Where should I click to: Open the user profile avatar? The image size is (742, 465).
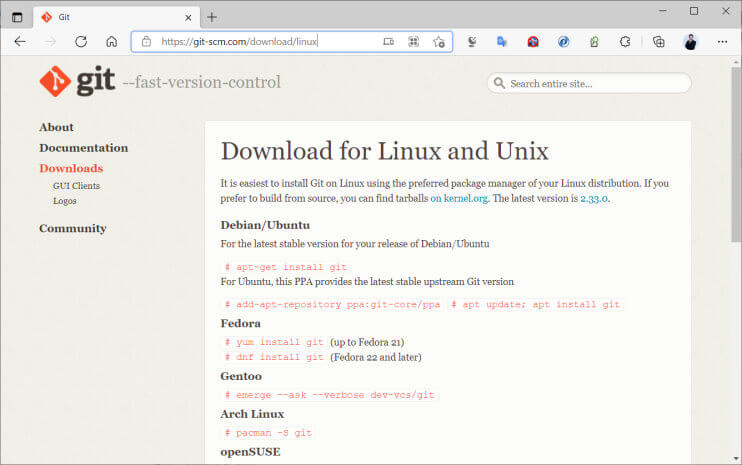(x=690, y=42)
